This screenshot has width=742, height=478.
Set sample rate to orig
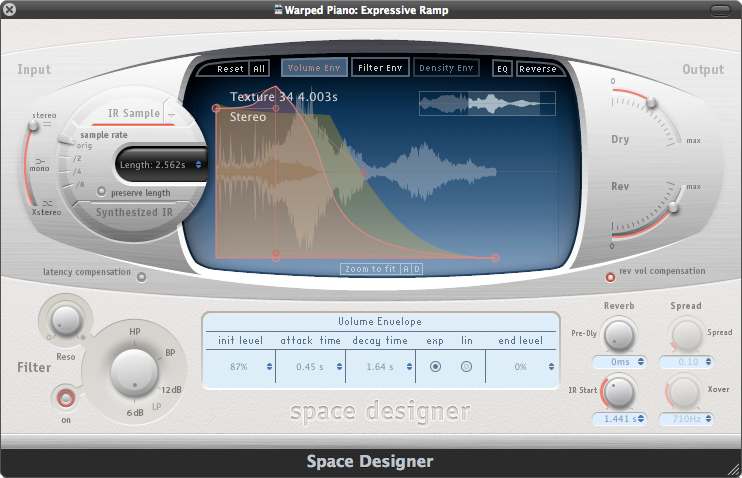click(x=84, y=146)
